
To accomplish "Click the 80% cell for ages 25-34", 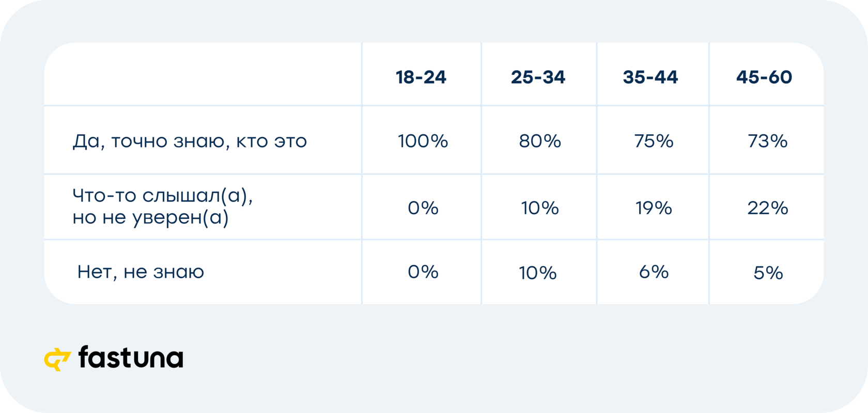I will pos(540,141).
